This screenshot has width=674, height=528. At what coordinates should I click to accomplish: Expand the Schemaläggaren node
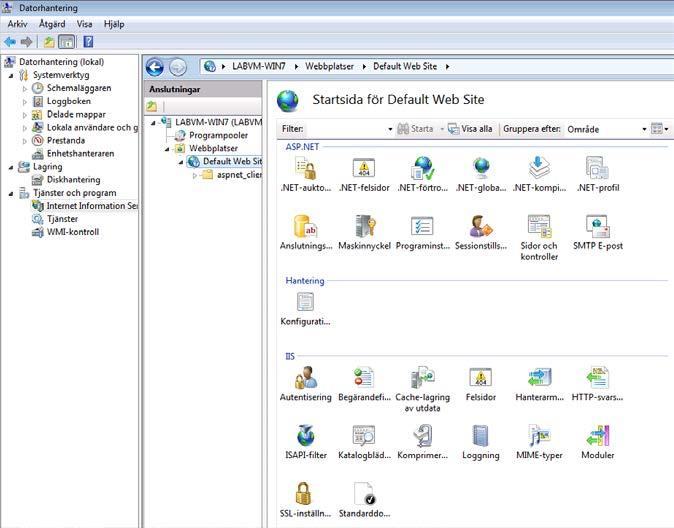coord(25,89)
